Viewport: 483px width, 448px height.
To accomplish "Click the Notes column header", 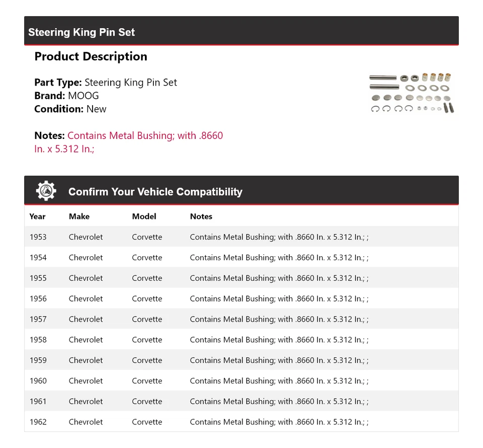I will 201,216.
